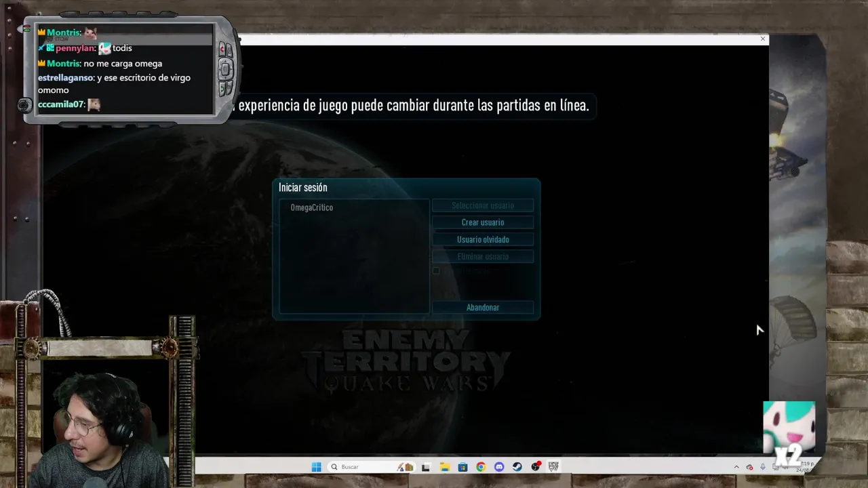This screenshot has height=488, width=868.
Task: Toggle the greyed checkbox below Eliminar usuario
Action: coord(436,271)
